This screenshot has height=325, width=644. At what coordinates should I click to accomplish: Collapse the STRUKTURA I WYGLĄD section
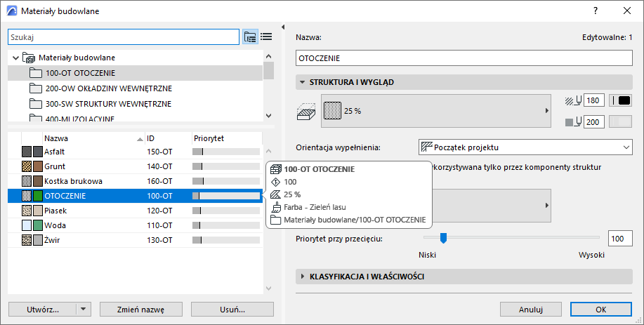click(x=303, y=82)
